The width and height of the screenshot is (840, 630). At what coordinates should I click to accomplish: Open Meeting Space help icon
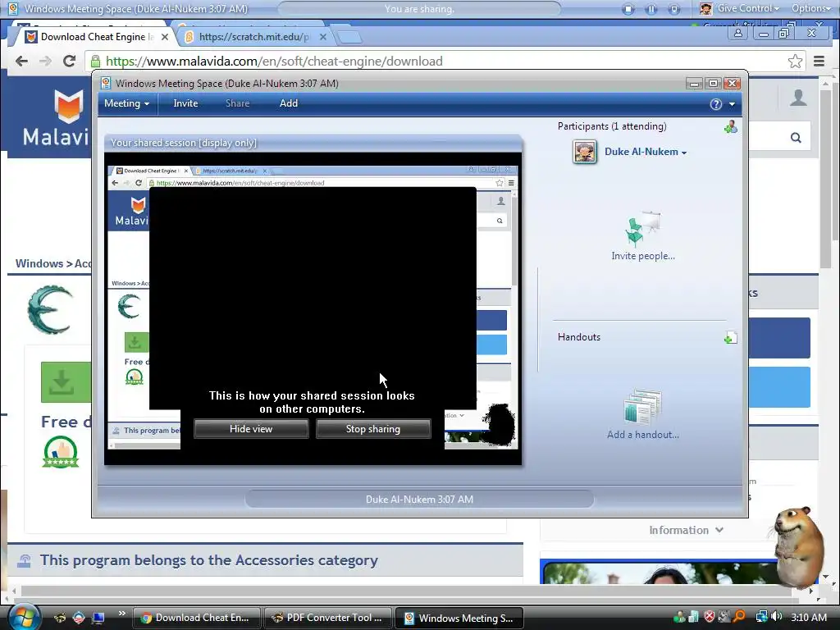tap(715, 104)
